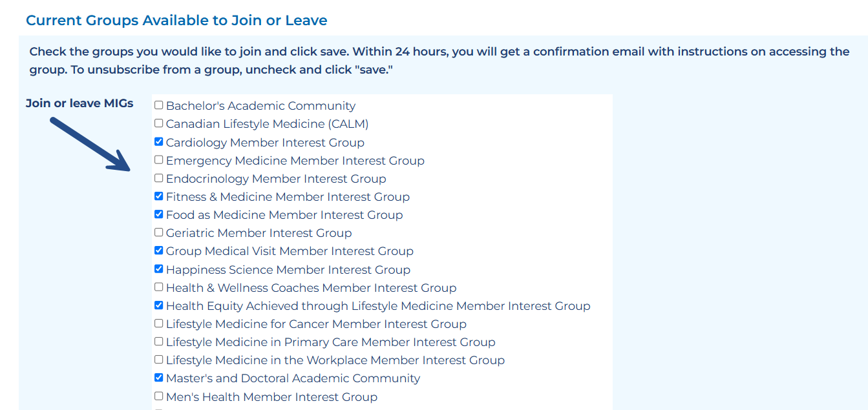Disable Group Medical Visit Member Interest Group
Image resolution: width=868 pixels, height=410 pixels.
click(x=159, y=251)
